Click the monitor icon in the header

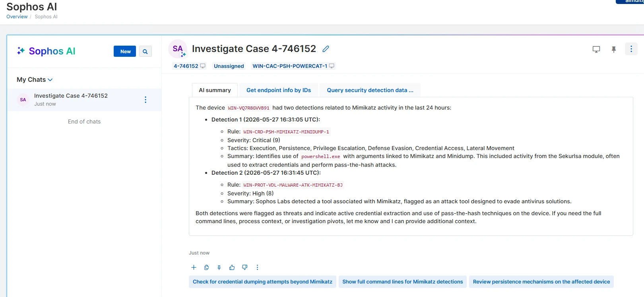(x=596, y=49)
